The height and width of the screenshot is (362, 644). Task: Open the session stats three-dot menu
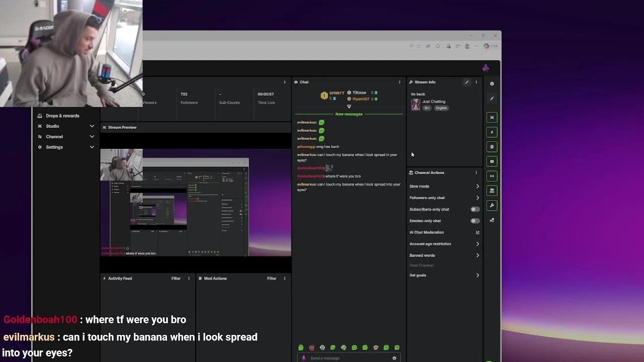point(284,82)
